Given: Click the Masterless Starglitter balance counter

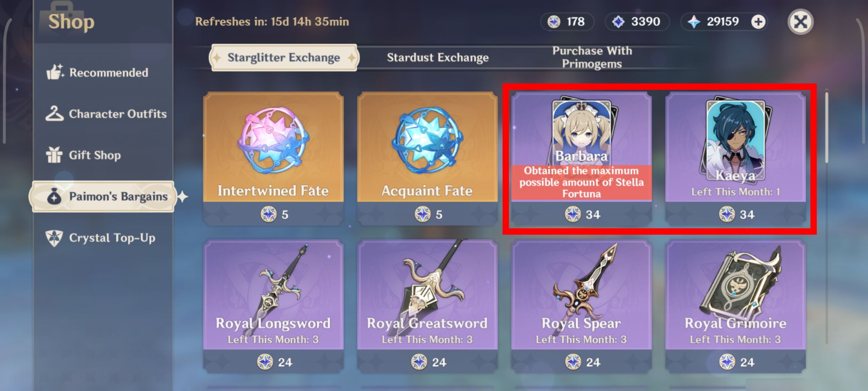Looking at the screenshot, I should pyautogui.click(x=567, y=22).
